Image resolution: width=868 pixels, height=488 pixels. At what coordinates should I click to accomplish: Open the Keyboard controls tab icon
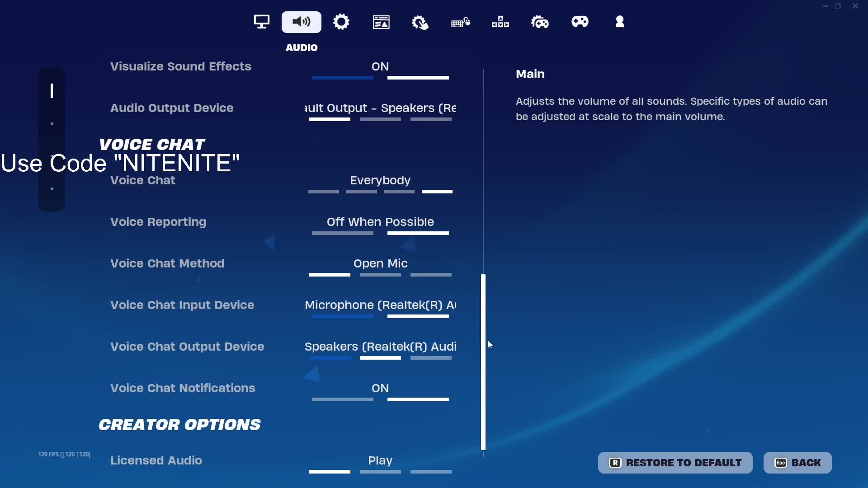(461, 22)
